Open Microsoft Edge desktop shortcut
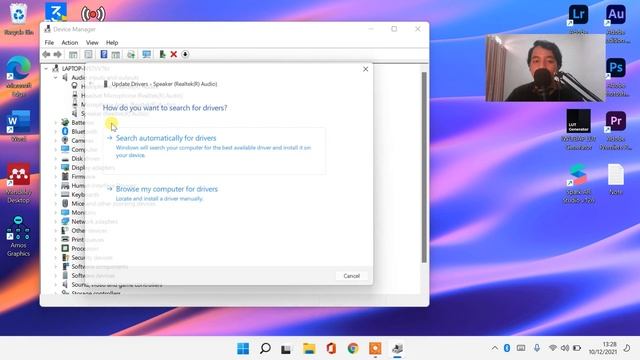This screenshot has width=640, height=360. click(18, 76)
